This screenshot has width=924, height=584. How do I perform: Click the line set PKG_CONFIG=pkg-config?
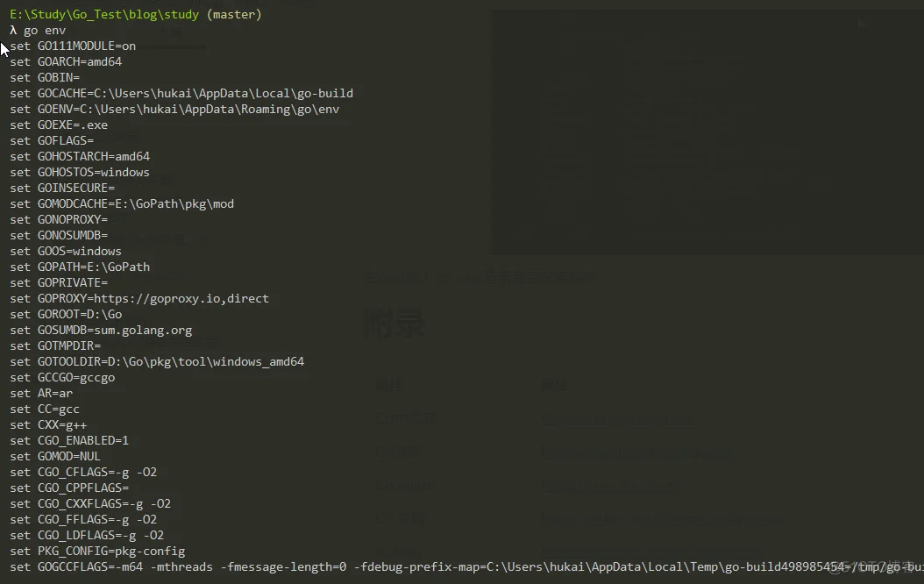point(97,551)
